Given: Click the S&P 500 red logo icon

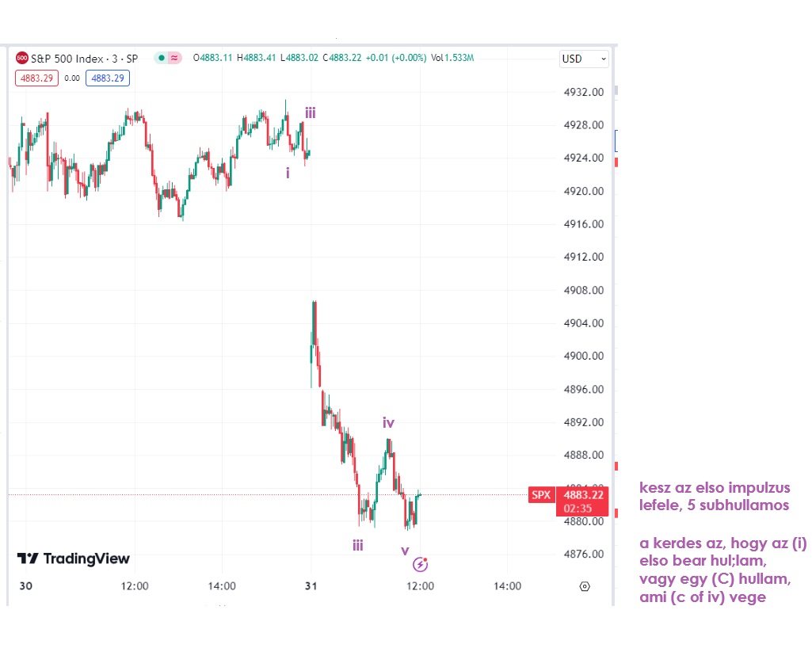Looking at the screenshot, I should pyautogui.click(x=22, y=58).
